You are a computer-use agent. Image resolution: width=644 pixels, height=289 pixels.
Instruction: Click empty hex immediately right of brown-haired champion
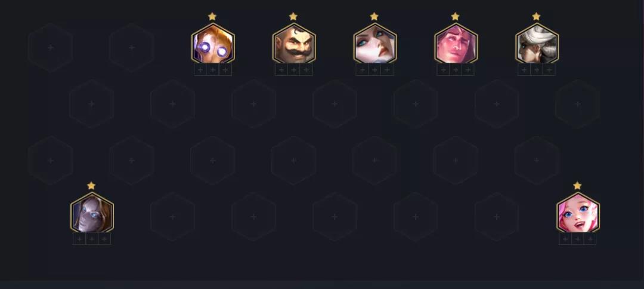click(172, 217)
